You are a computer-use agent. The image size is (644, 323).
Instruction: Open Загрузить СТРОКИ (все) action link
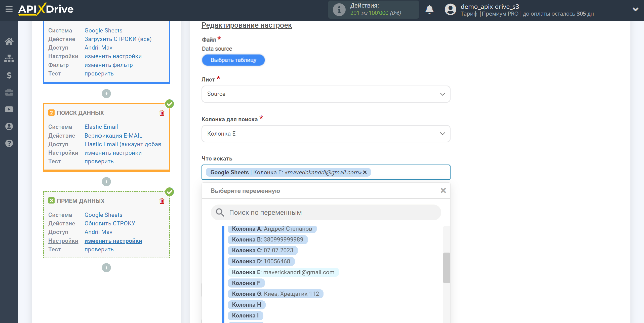pyautogui.click(x=118, y=39)
